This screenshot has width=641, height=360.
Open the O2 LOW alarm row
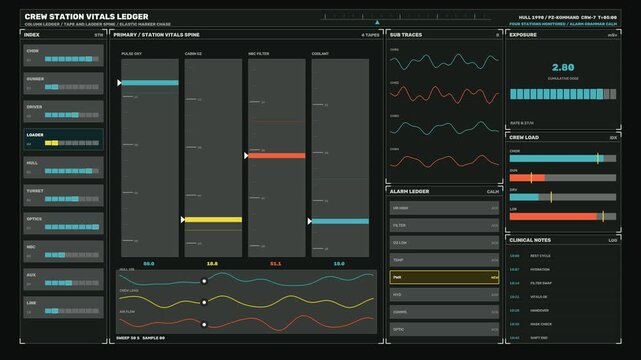(444, 243)
